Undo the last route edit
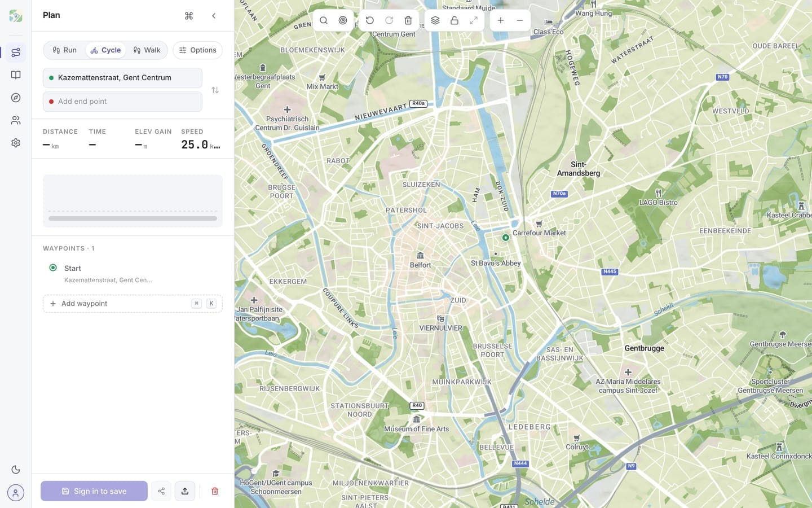Image resolution: width=812 pixels, height=508 pixels. pyautogui.click(x=370, y=20)
